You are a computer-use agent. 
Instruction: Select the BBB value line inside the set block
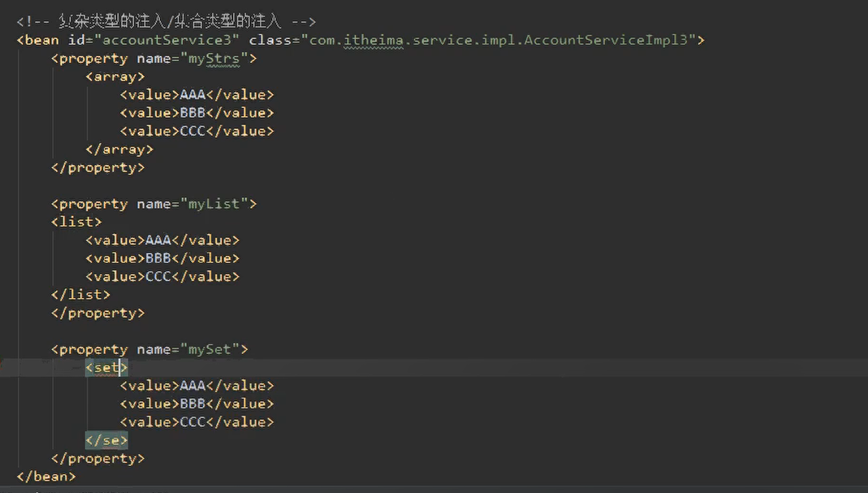tap(196, 404)
